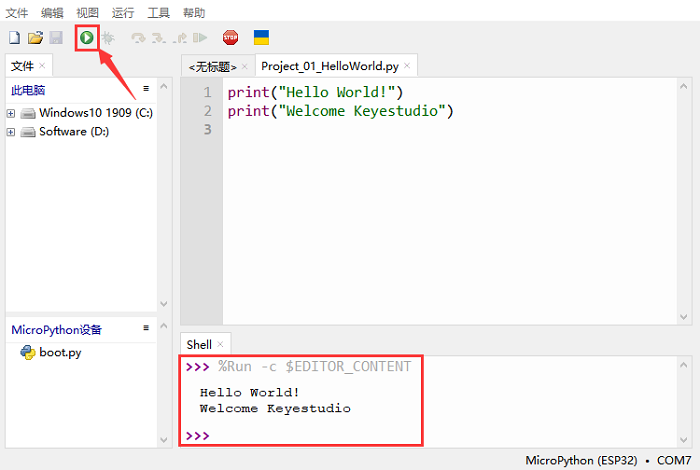This screenshot has height=470, width=700.
Task: Click the green Run current script button
Action: coord(87,38)
